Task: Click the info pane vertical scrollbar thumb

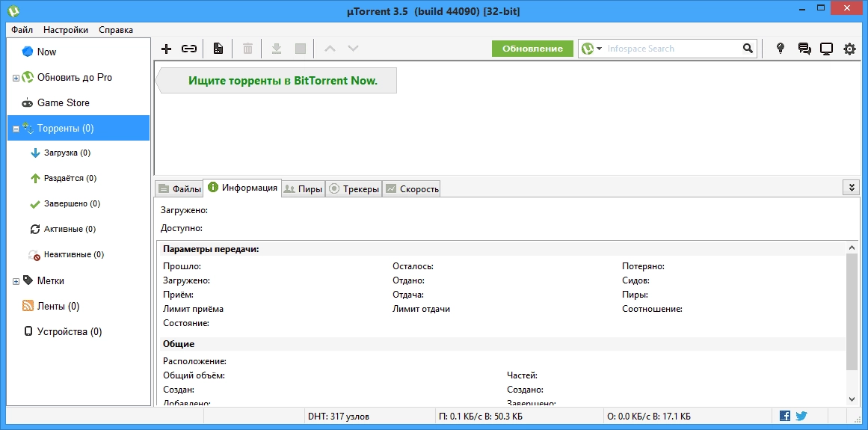Action: (x=852, y=312)
